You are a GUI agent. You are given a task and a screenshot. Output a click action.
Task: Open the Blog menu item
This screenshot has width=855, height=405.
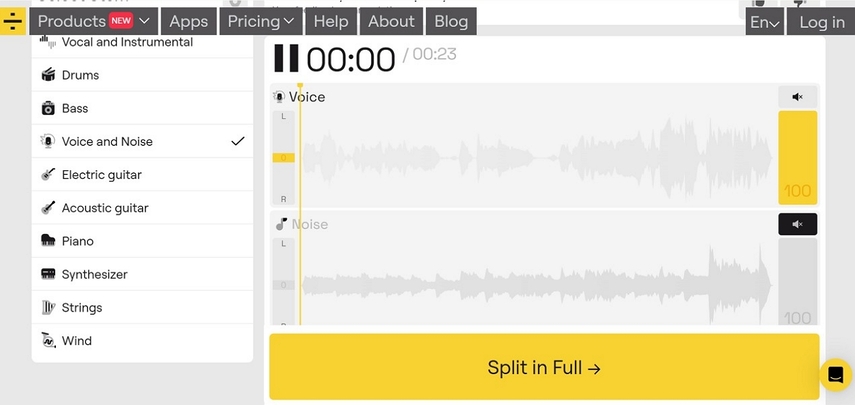451,21
